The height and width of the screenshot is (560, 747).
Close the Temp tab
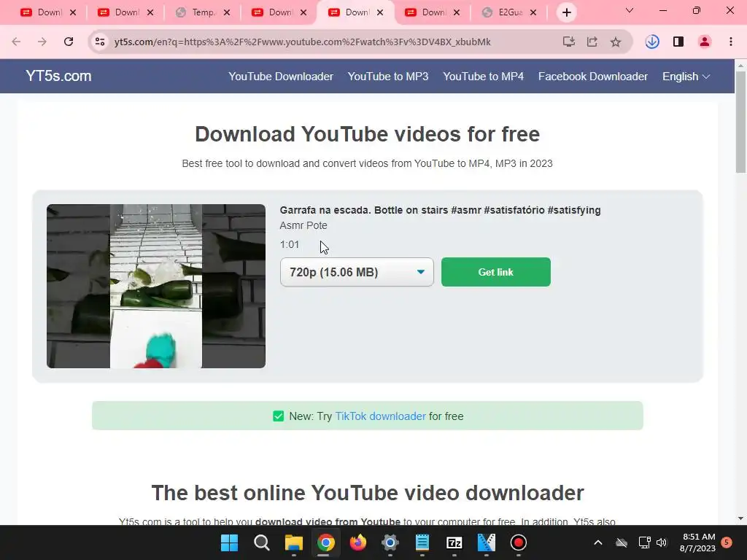point(227,12)
